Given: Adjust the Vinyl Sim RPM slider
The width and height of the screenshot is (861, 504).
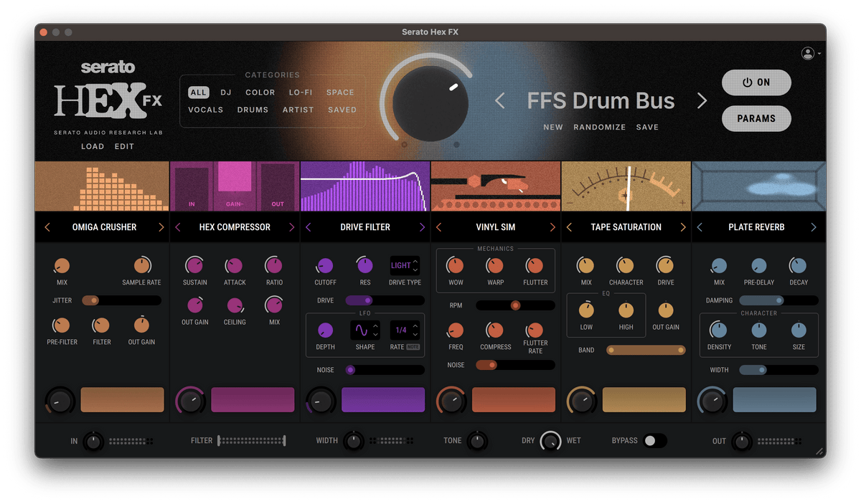Looking at the screenshot, I should coord(515,305).
